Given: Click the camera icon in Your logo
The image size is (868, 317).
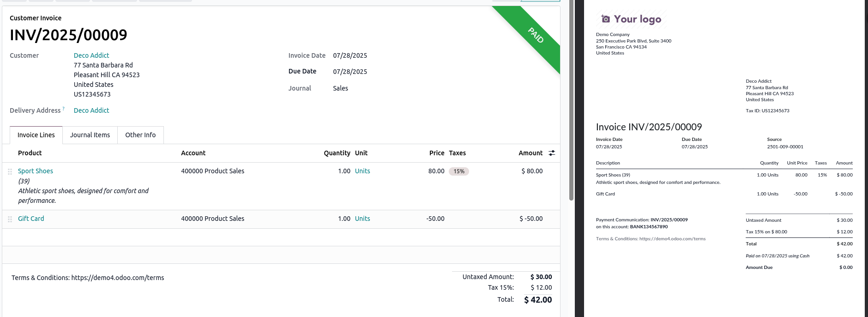Looking at the screenshot, I should (605, 19).
